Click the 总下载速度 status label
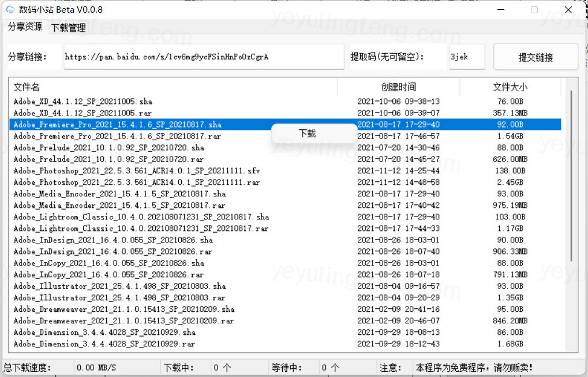The height and width of the screenshot is (377, 588). [27, 368]
